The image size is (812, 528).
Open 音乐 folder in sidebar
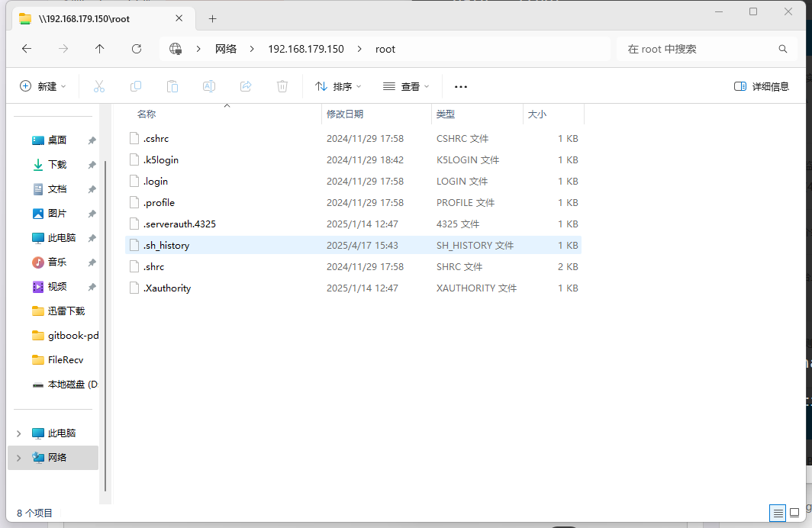(56, 262)
